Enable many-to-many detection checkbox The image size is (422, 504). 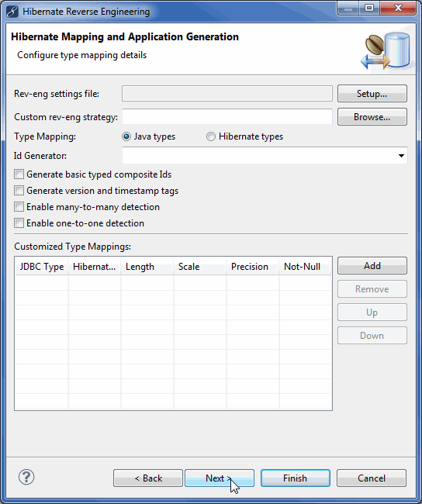click(x=19, y=207)
